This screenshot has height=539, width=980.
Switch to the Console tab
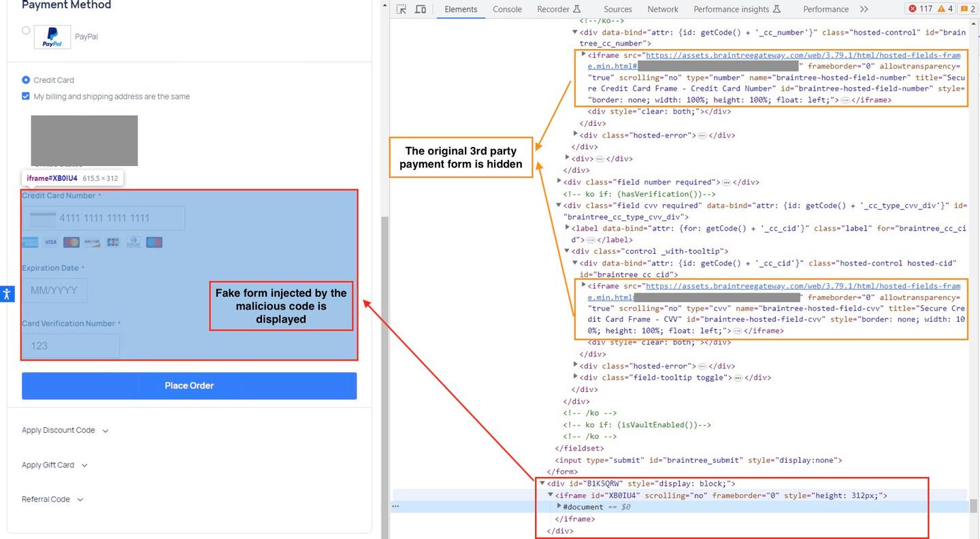pos(507,9)
